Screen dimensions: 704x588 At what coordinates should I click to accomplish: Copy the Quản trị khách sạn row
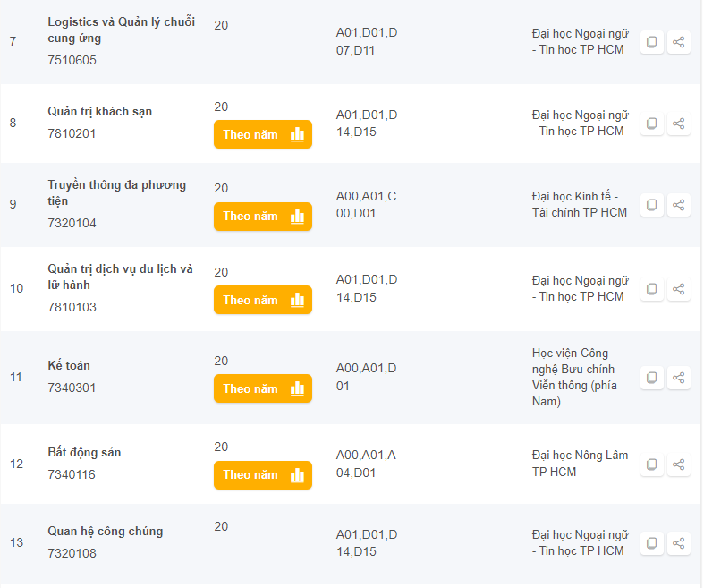tap(652, 124)
